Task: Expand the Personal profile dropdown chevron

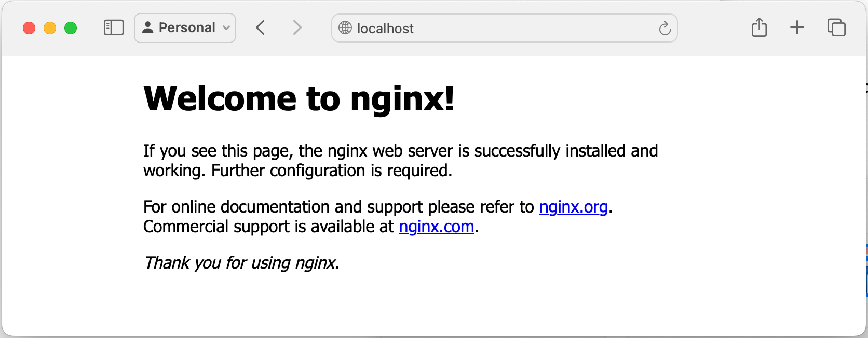Action: [226, 28]
